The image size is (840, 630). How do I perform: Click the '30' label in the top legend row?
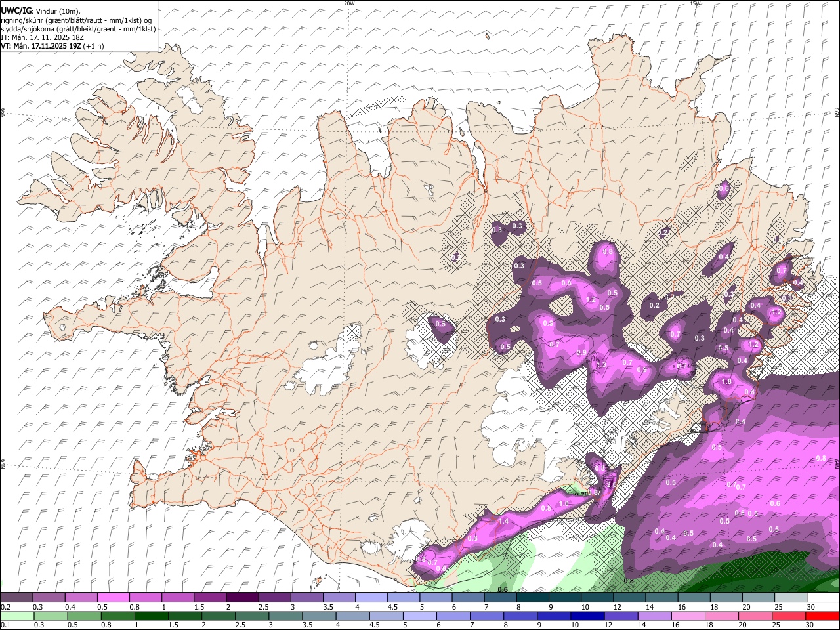pos(811,607)
